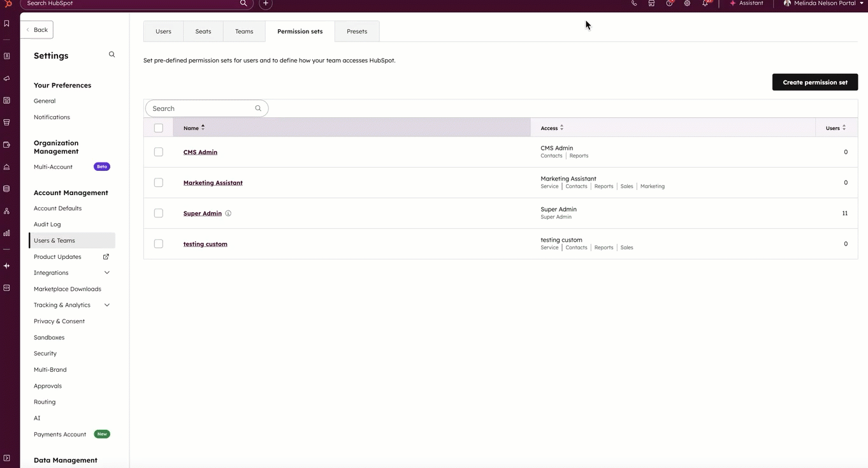Click the HubSpot sprocket logo

tap(6, 3)
